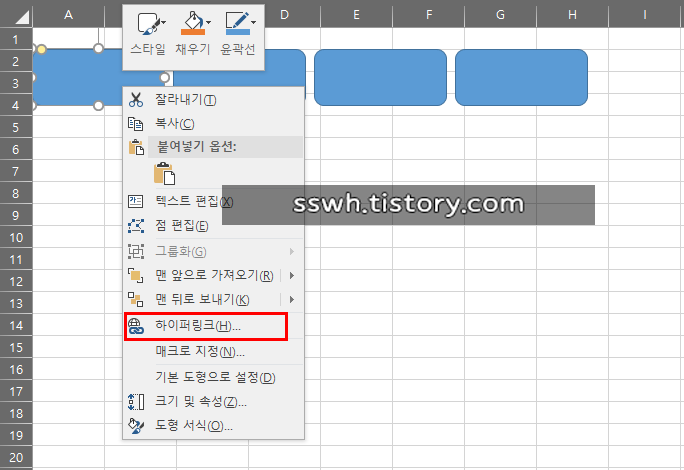Expand 맨 앞으로 가져오기 submenu arrow

pyautogui.click(x=292, y=275)
